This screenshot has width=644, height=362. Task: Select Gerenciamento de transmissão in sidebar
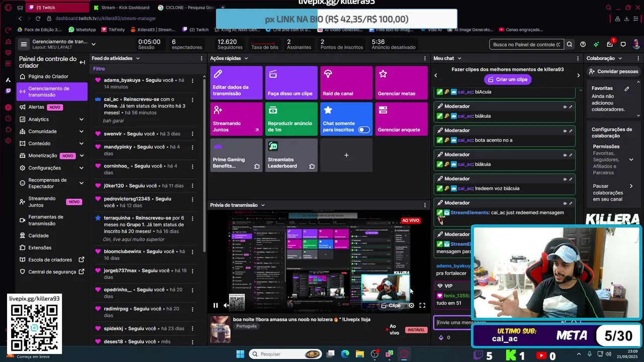coord(51,92)
